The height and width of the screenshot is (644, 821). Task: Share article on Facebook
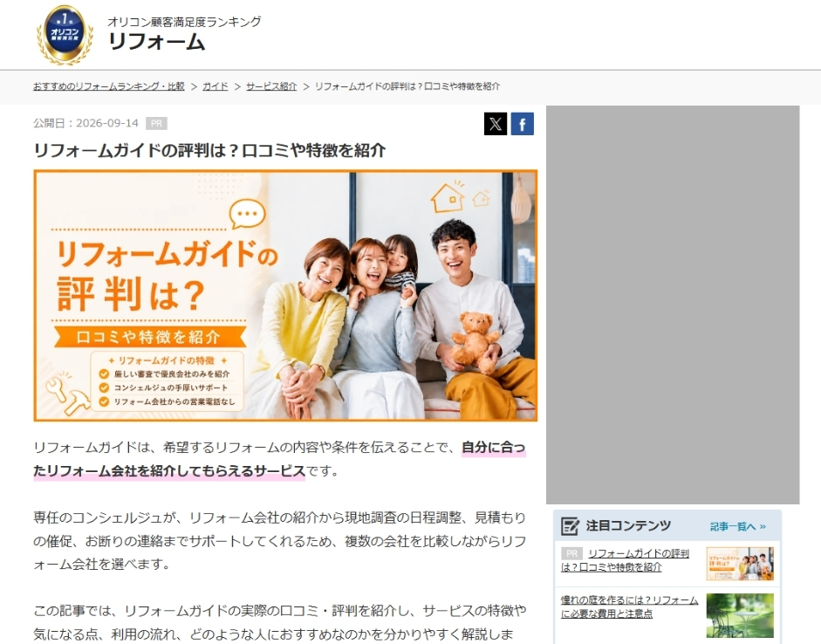pos(522,124)
